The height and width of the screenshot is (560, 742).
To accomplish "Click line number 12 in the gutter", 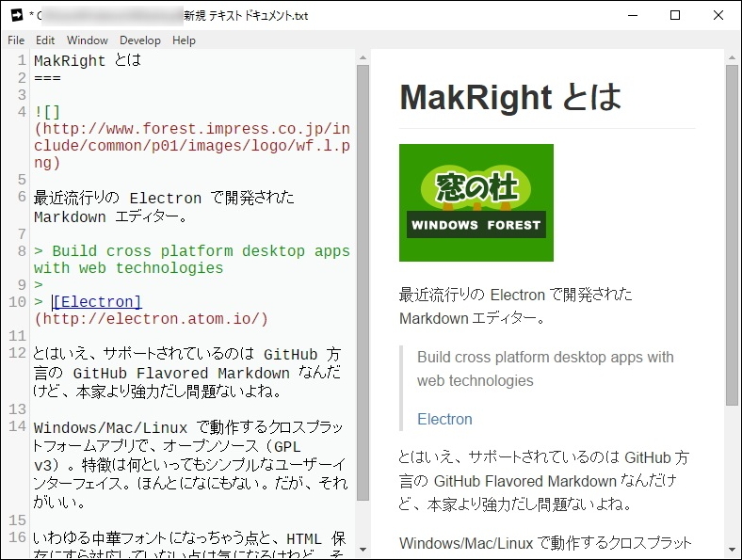I will click(17, 353).
